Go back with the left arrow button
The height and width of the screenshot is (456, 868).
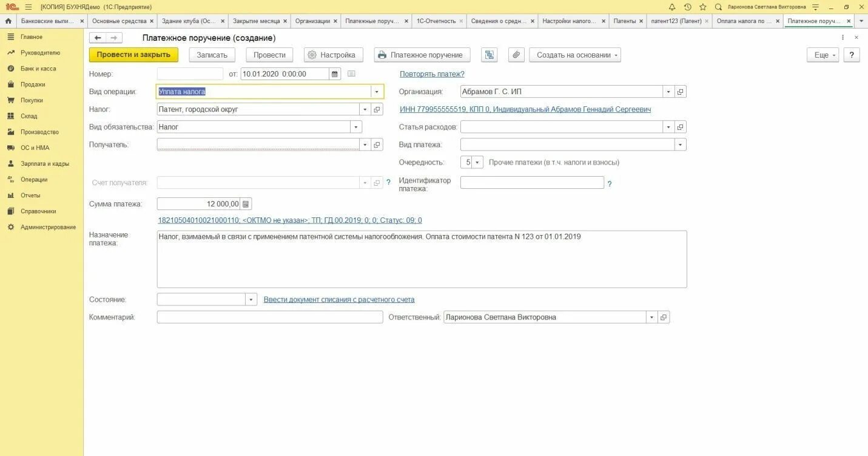pos(98,38)
